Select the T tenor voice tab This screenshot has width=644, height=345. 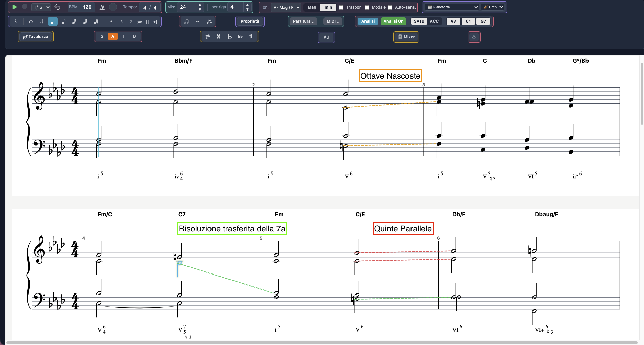click(x=124, y=36)
